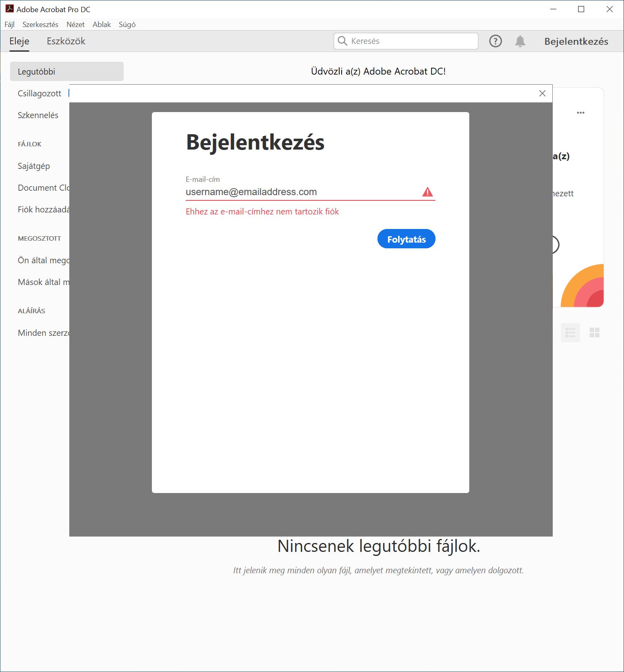Select Csillagozott in the sidebar
Screen dimensions: 624x672
click(39, 94)
